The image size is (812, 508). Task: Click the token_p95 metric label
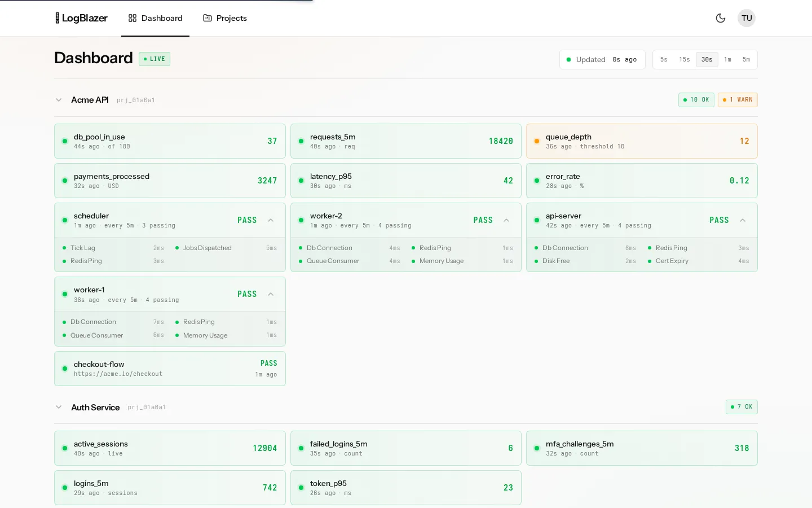(x=328, y=483)
